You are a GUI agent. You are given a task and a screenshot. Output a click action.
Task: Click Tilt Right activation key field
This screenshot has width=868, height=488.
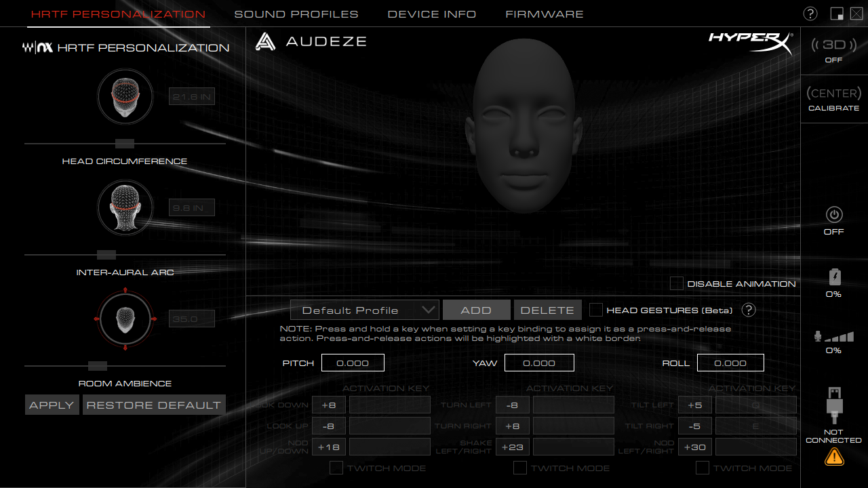(756, 426)
